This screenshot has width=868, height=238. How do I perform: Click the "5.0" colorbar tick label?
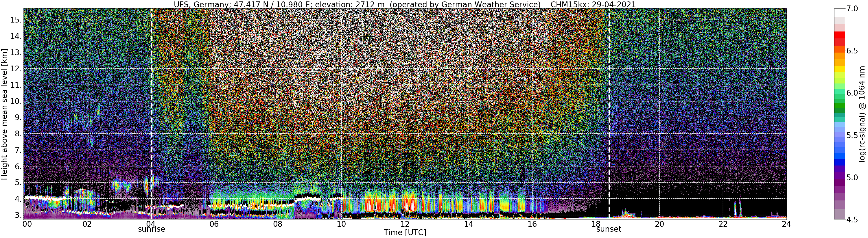tap(852, 177)
